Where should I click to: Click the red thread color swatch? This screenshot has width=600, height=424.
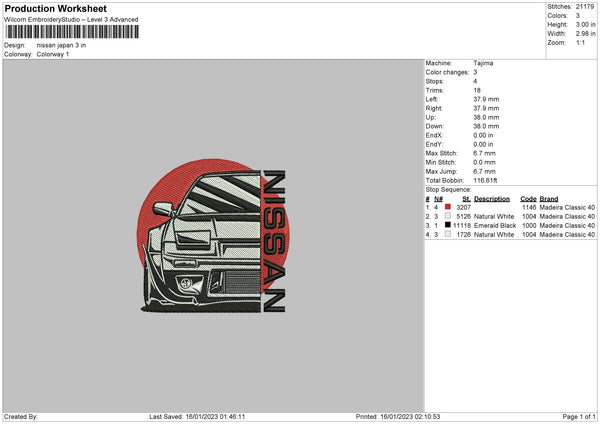(x=448, y=206)
